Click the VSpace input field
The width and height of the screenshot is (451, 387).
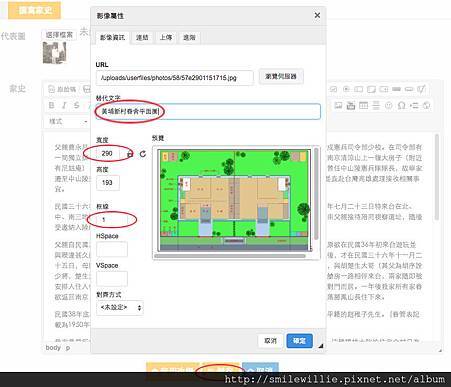tap(112, 278)
